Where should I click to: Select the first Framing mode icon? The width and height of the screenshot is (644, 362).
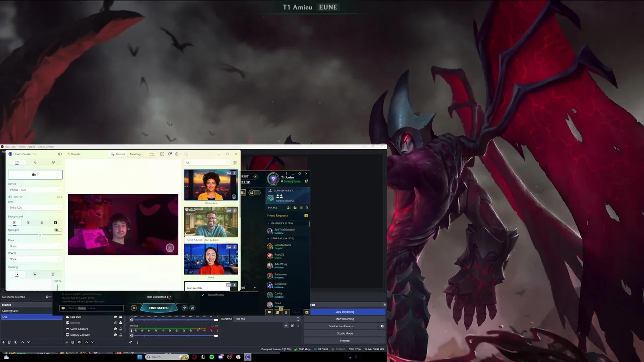(17, 274)
